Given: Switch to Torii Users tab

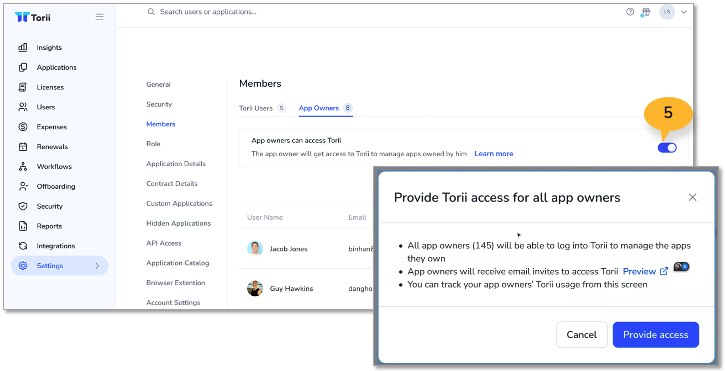Looking at the screenshot, I should click(262, 108).
